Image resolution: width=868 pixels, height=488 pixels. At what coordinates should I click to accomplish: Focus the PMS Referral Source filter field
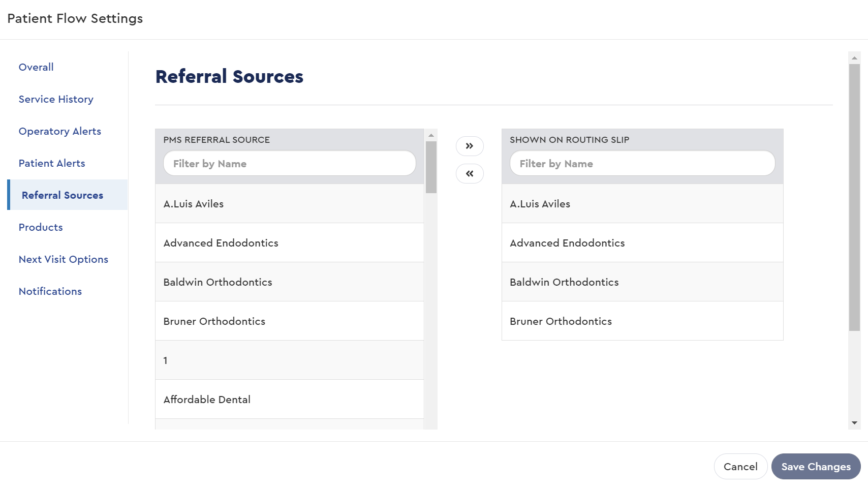tap(290, 163)
